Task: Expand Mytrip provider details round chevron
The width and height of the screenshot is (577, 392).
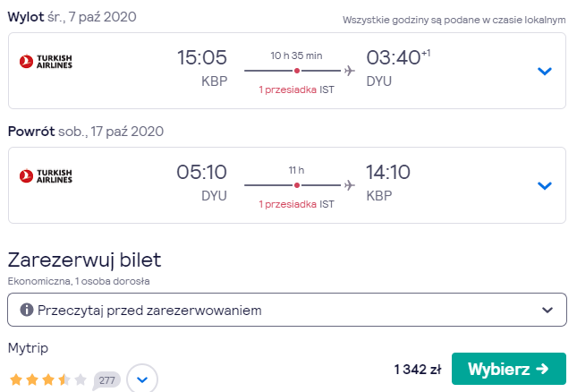Action: [142, 379]
